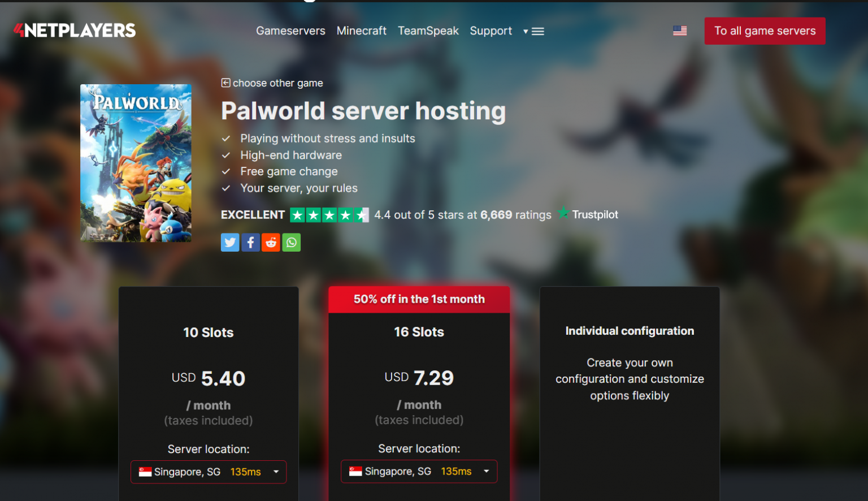
Task: Click the back arrow icon beside choose other game
Action: pyautogui.click(x=225, y=83)
